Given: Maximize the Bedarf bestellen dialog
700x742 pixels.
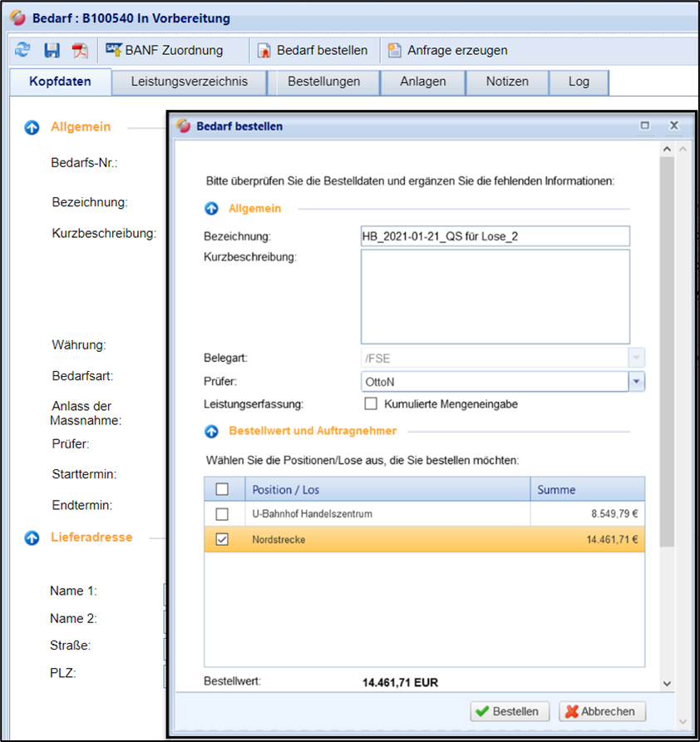Looking at the screenshot, I should pyautogui.click(x=644, y=126).
